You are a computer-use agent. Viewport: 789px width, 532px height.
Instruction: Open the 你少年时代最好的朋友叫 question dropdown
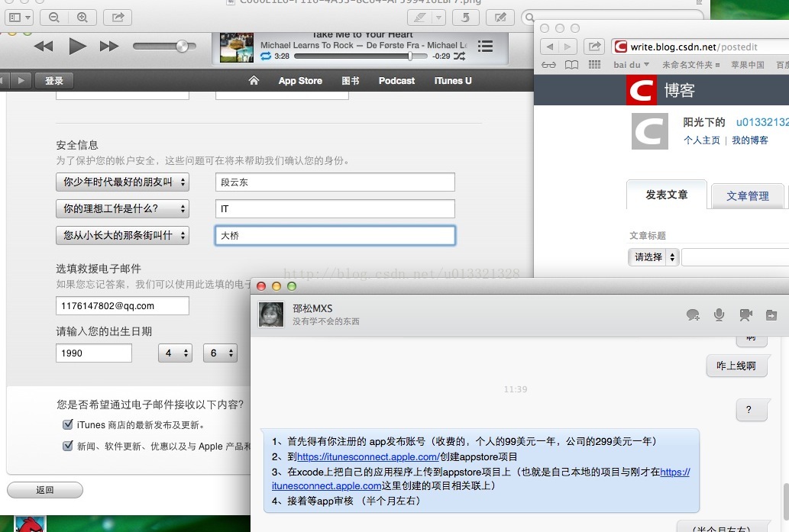[x=122, y=182]
